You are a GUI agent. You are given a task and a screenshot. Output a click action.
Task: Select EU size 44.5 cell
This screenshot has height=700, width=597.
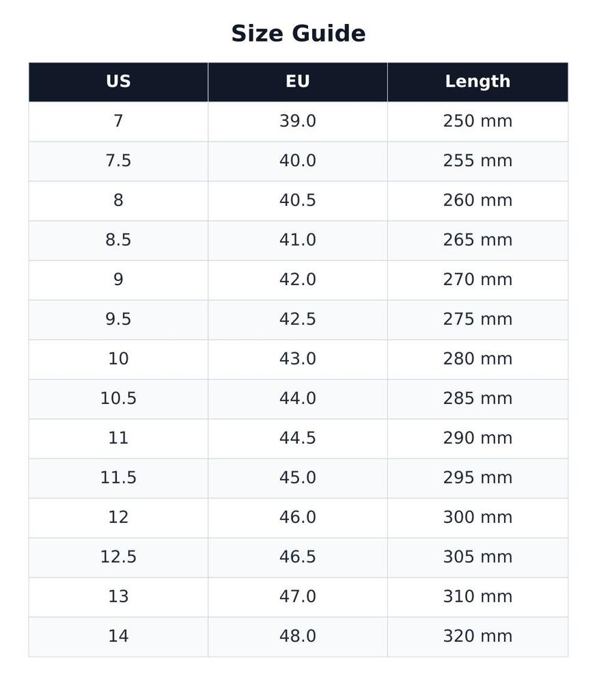[x=298, y=438]
